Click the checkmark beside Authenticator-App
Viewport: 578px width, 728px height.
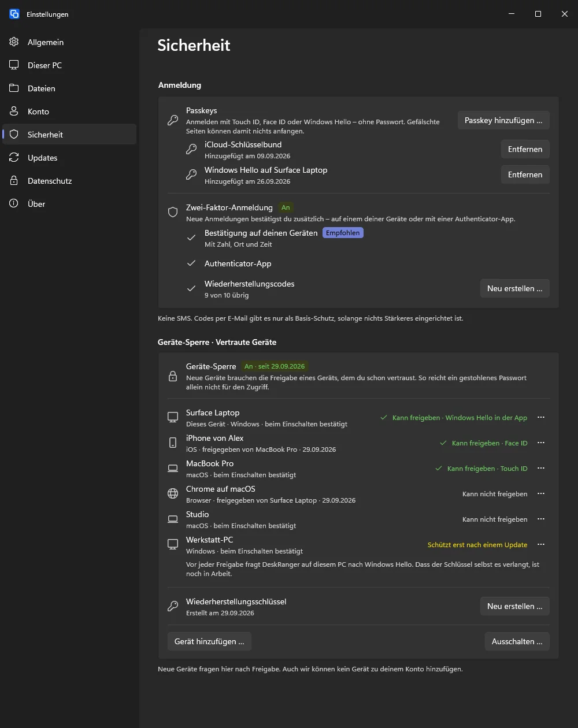tap(191, 263)
